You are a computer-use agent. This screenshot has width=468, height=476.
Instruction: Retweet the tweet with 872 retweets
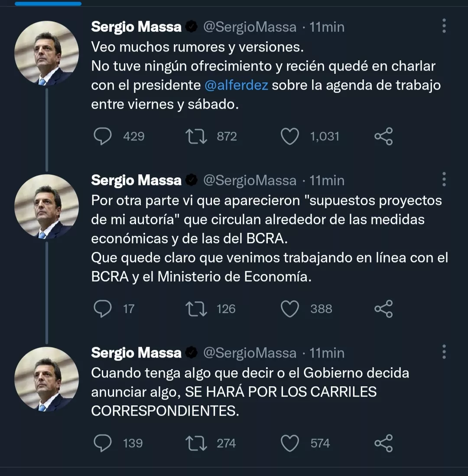[196, 137]
